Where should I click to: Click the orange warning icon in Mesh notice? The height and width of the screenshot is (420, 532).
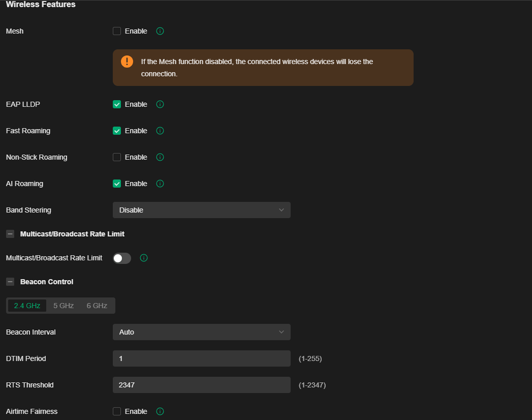127,61
